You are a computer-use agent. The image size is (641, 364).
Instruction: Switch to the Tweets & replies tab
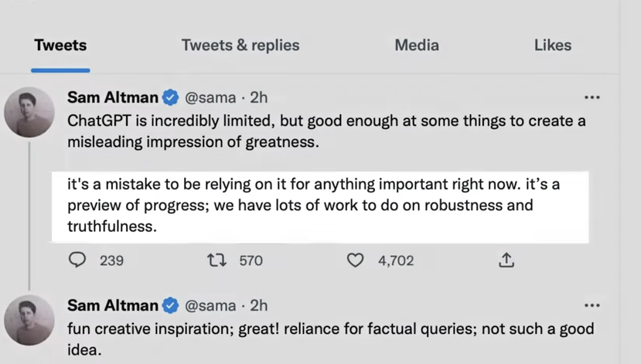pos(240,45)
